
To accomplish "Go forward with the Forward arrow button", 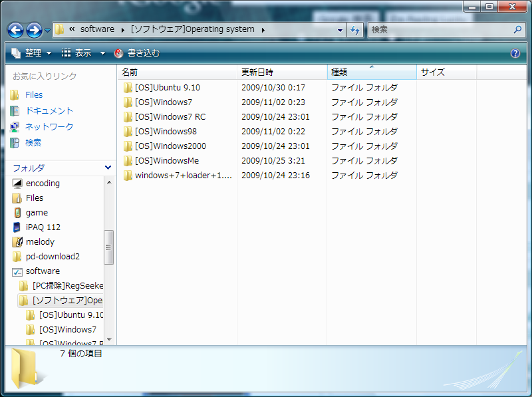I will (35, 30).
